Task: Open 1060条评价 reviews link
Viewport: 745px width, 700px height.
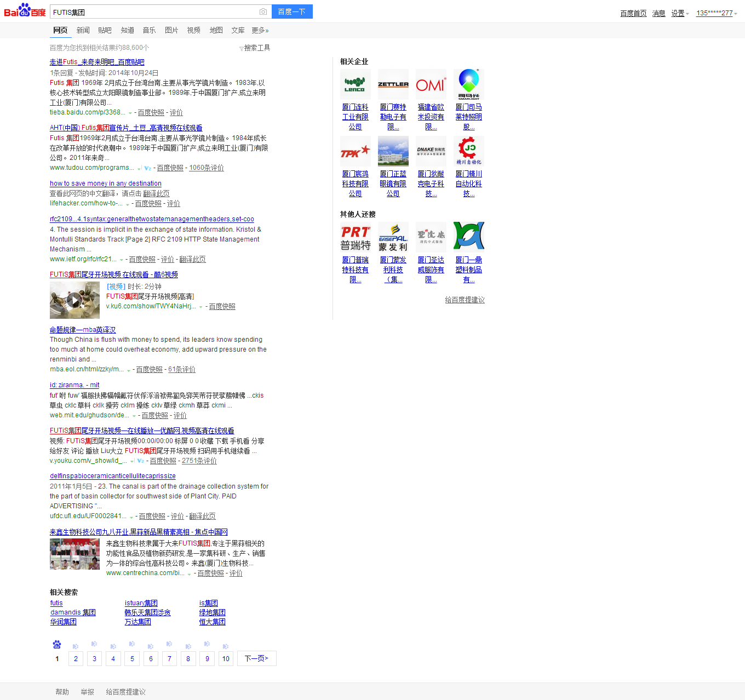Action: tap(207, 168)
